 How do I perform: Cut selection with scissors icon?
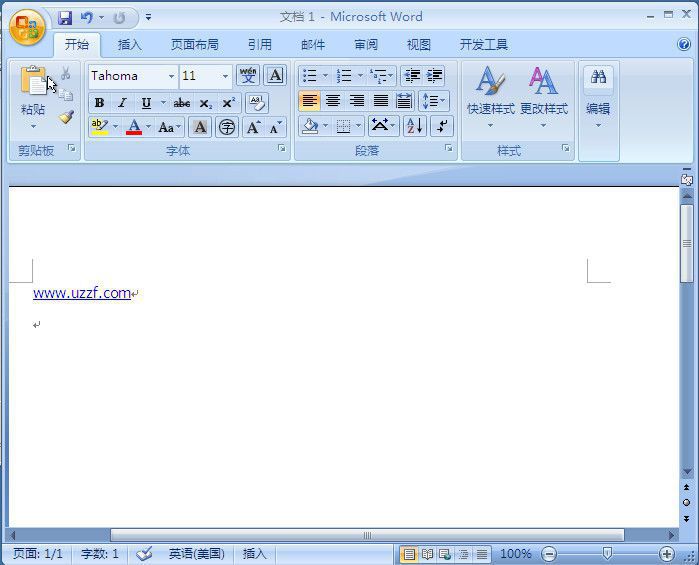coord(66,73)
